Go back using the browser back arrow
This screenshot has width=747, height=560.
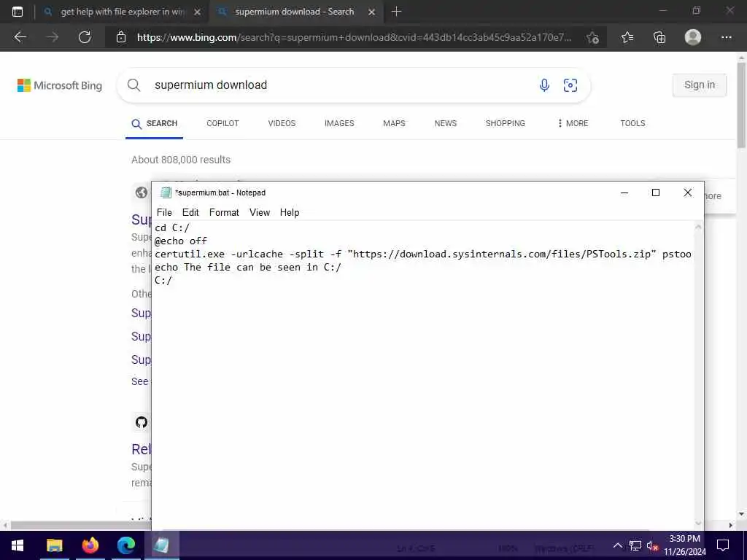click(x=20, y=37)
